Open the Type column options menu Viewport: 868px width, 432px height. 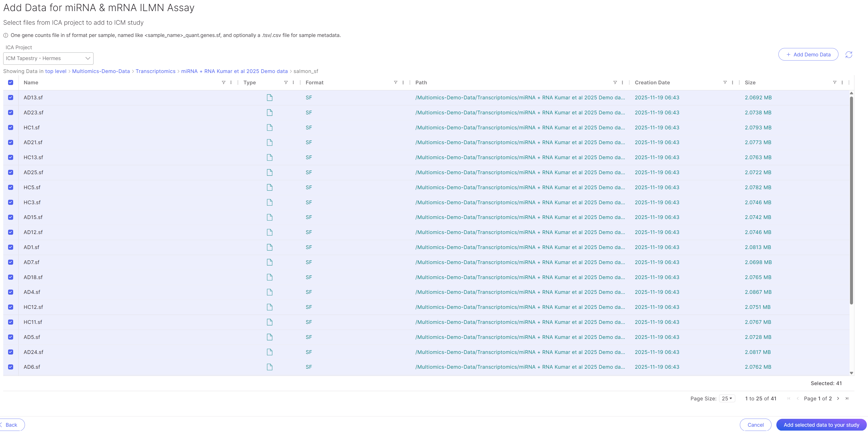click(x=293, y=83)
